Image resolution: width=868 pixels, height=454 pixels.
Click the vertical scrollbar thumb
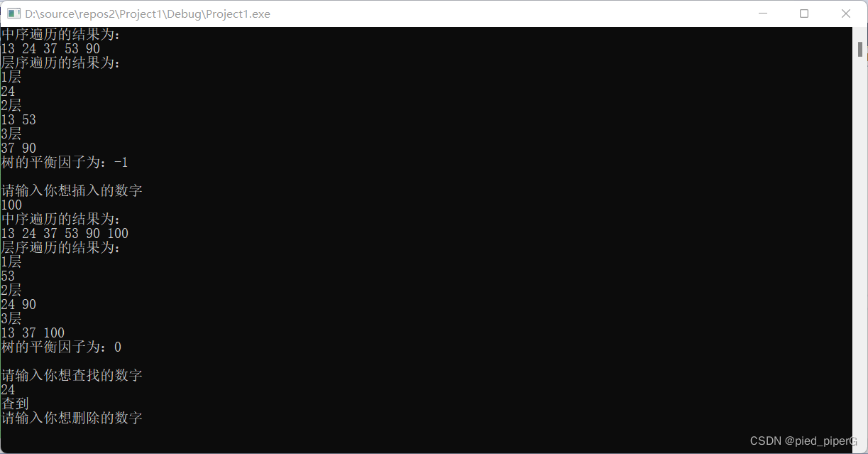[x=860, y=49]
